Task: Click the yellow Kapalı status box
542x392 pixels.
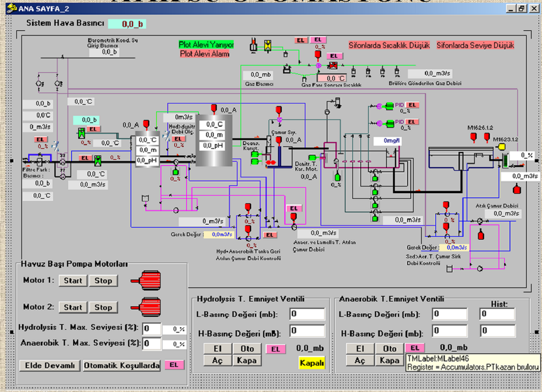Action: [x=312, y=363]
